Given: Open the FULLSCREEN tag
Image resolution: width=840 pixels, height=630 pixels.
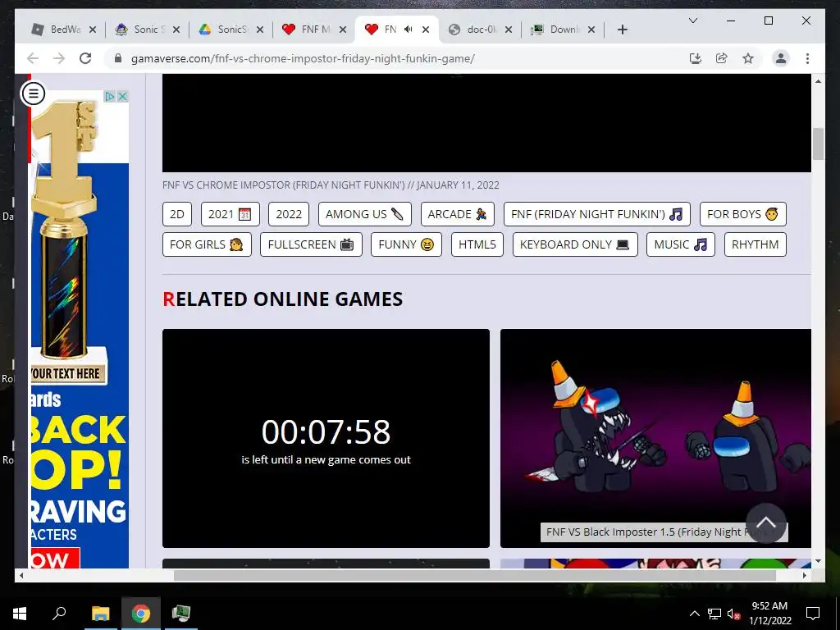Looking at the screenshot, I should point(311,244).
